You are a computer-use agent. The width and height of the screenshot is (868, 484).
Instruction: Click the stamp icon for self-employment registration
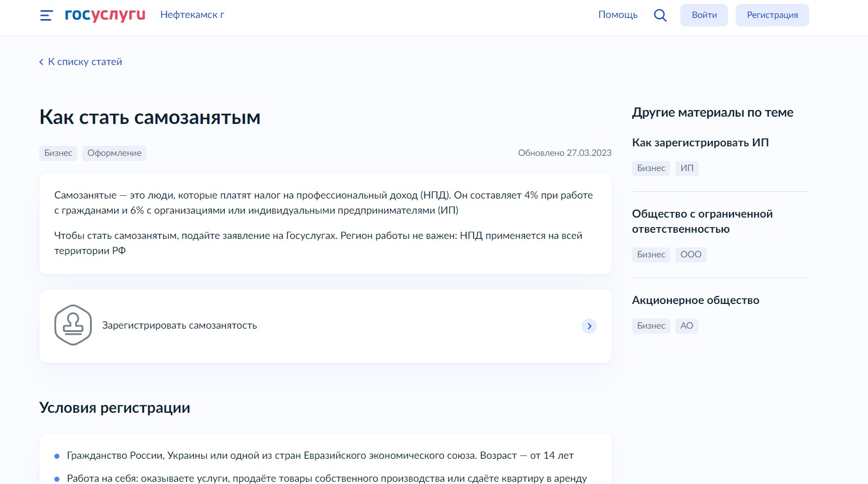(72, 325)
